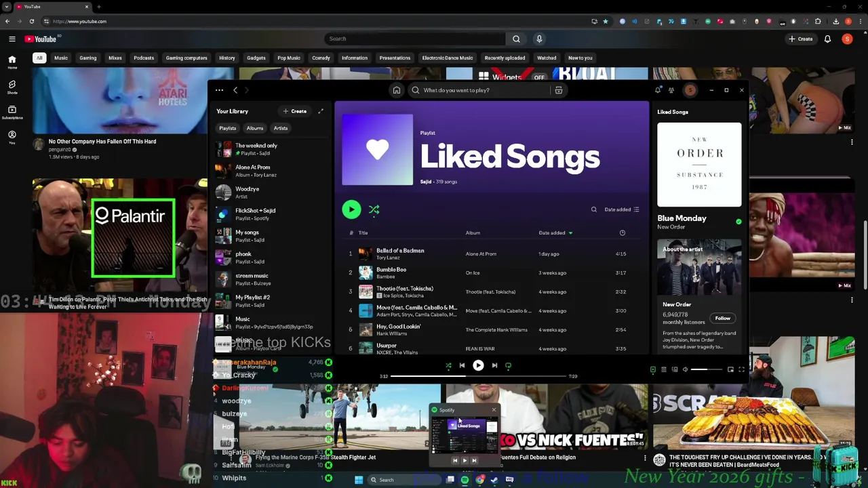Image resolution: width=868 pixels, height=488 pixels.
Task: Open Create menu in Your Library
Action: (295, 111)
